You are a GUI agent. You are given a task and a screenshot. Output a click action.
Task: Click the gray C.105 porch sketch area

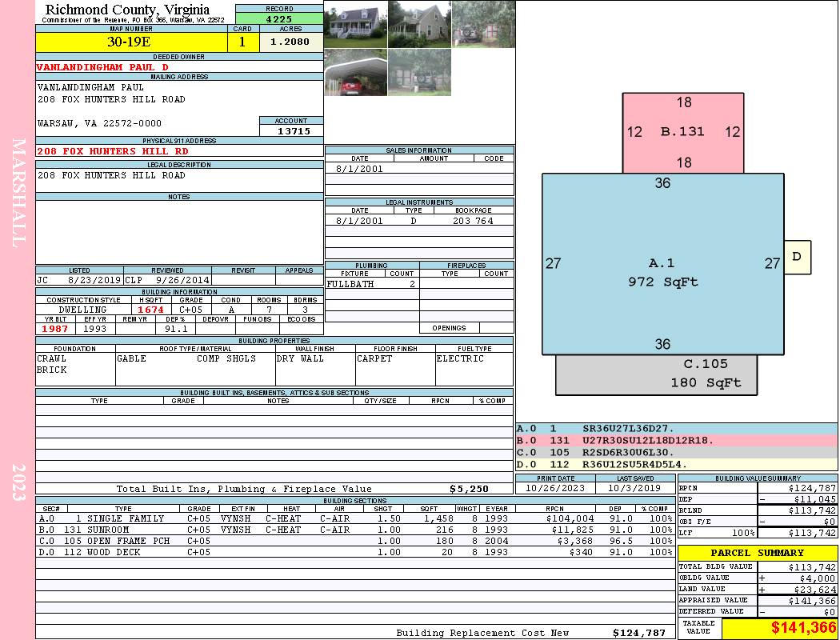coord(656,375)
